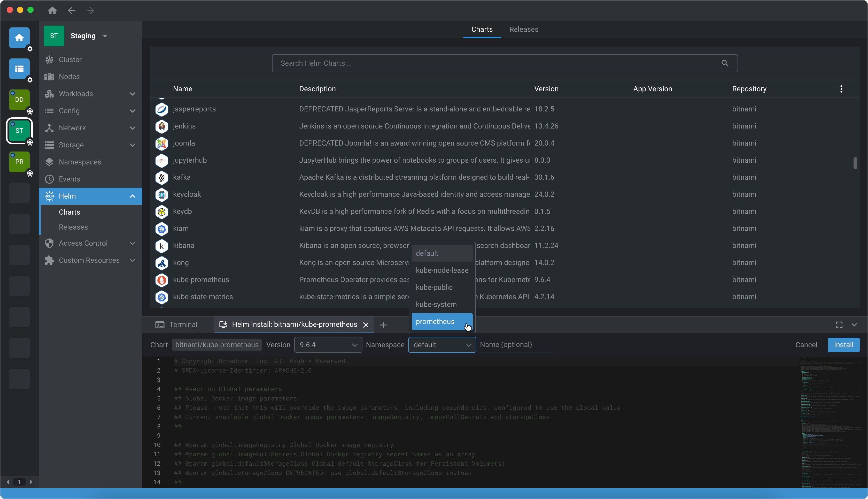
Task: Collapse the Helm sidebar section
Action: [133, 196]
